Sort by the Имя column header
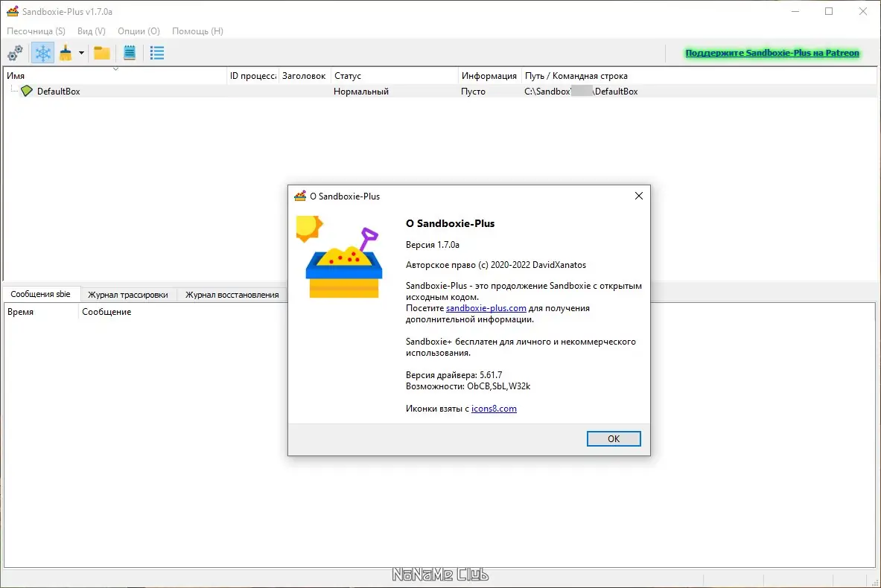The height and width of the screenshot is (588, 881). (115, 76)
